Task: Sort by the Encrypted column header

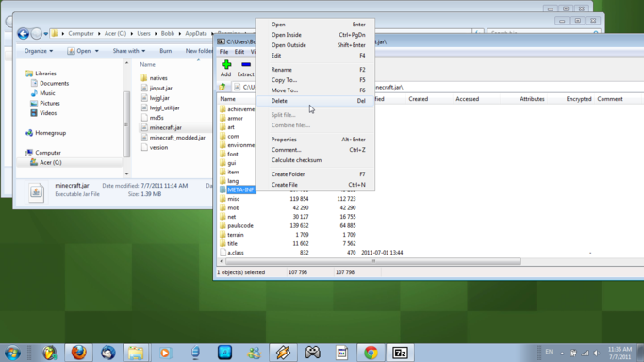Action: 571,99
